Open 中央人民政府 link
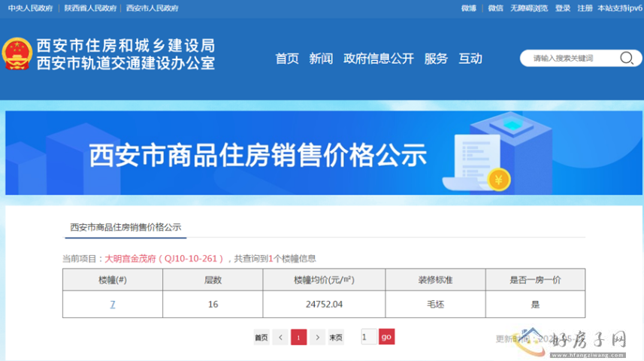 pyautogui.click(x=30, y=8)
